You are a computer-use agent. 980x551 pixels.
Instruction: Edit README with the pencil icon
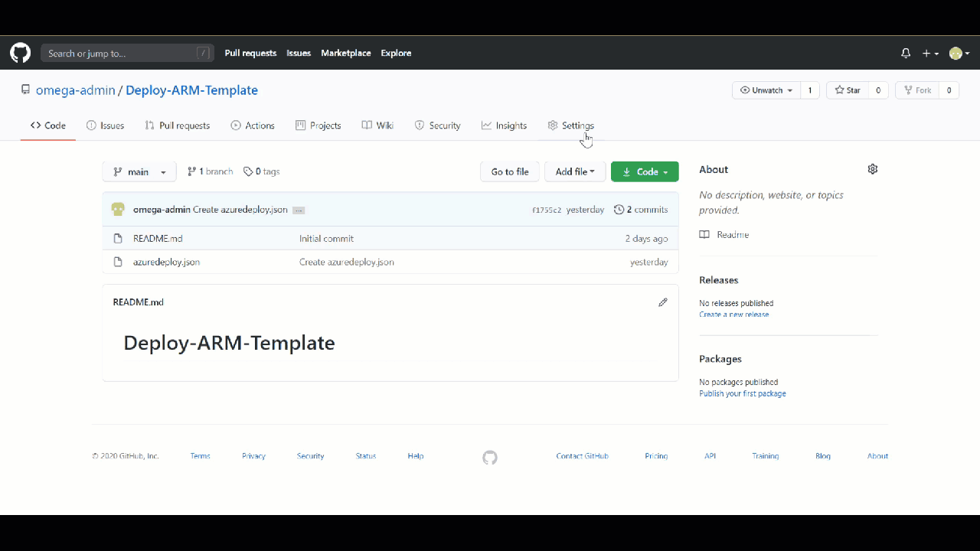click(x=663, y=302)
